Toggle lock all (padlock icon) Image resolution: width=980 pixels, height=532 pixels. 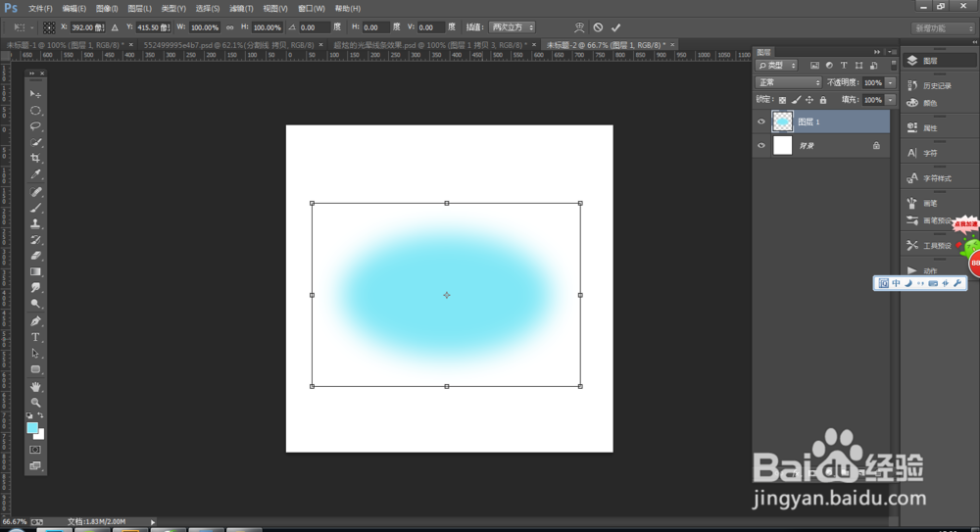pyautogui.click(x=823, y=100)
